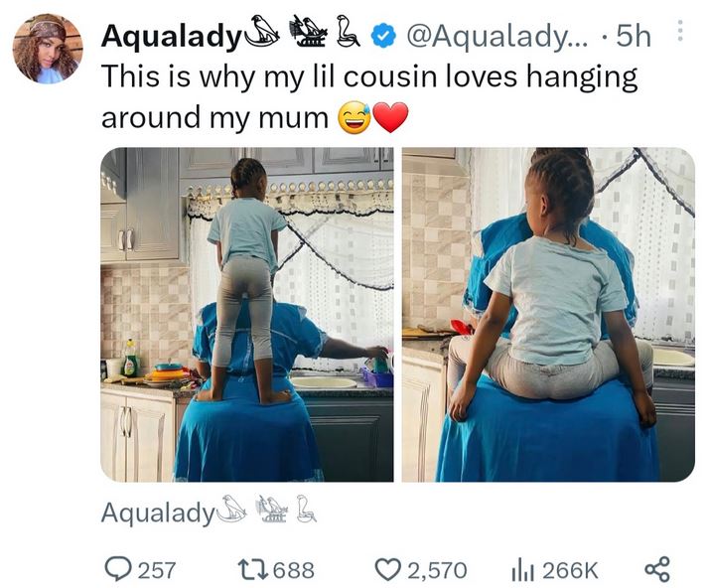Open the three-dot more options menu
The height and width of the screenshot is (588, 708).
[x=681, y=31]
